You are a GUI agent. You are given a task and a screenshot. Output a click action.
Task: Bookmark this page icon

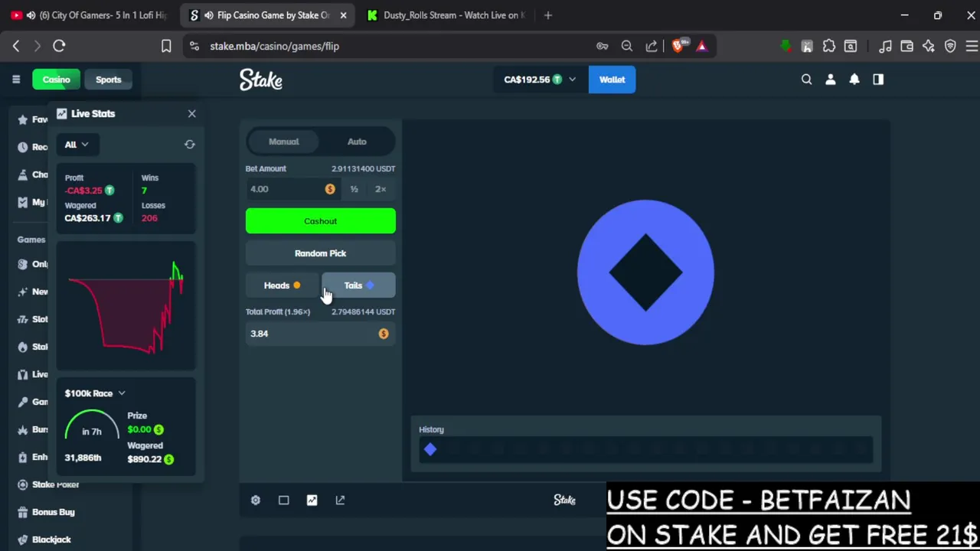166,46
